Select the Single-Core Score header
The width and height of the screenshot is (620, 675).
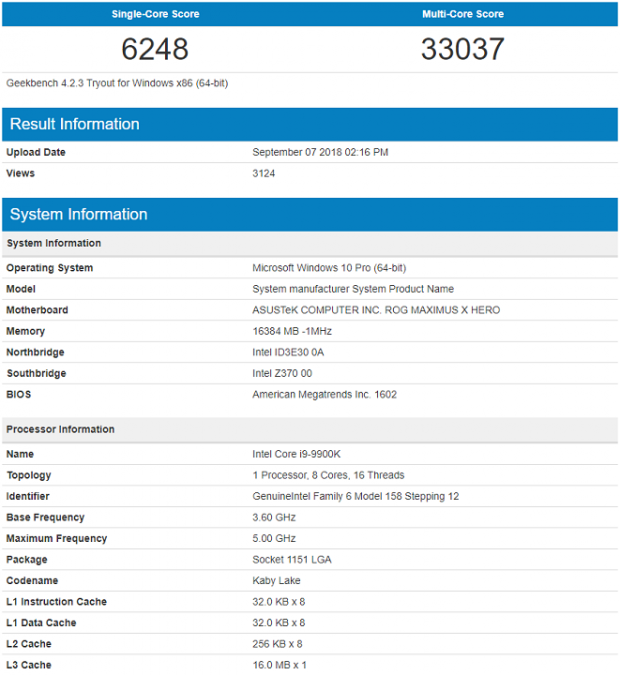(155, 14)
